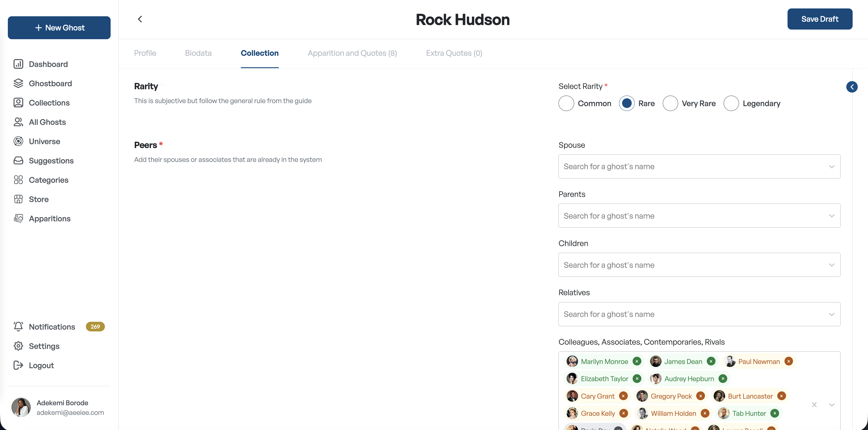Click the 269 notifications badge
This screenshot has height=430, width=868.
(x=95, y=327)
